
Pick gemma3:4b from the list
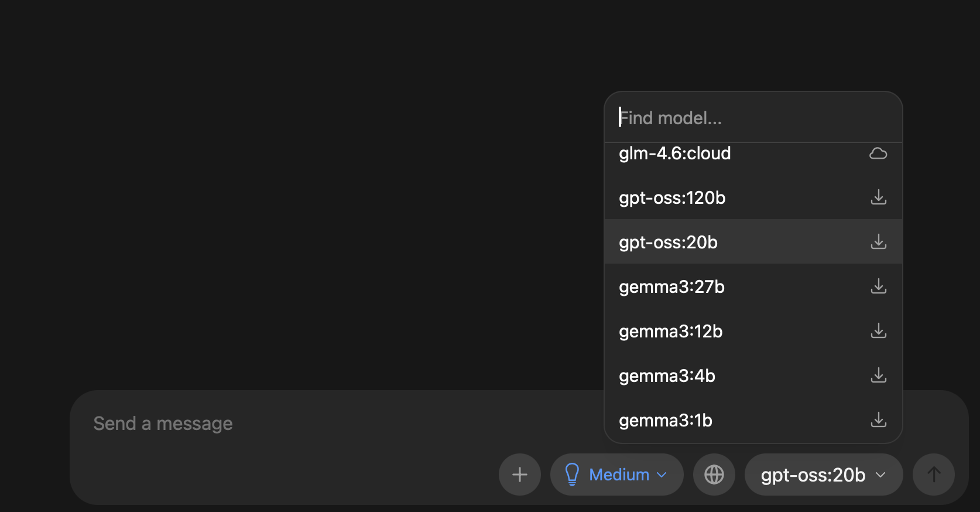[667, 376]
